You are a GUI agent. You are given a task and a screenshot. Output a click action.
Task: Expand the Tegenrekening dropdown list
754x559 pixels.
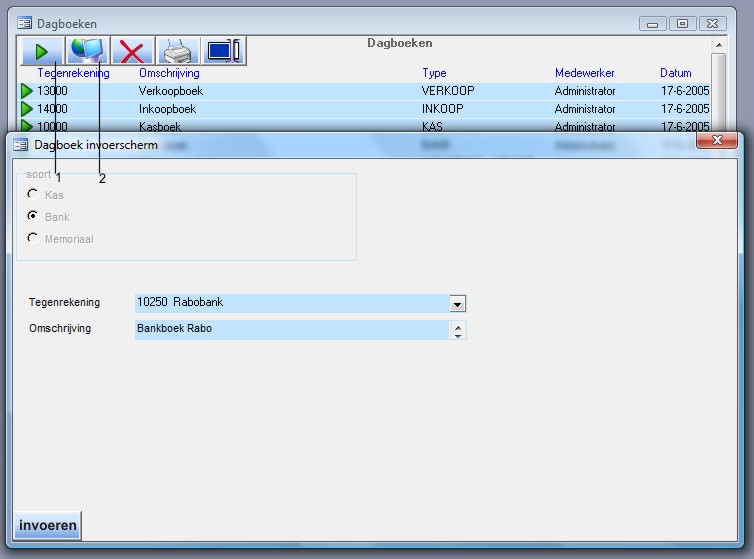(x=457, y=303)
